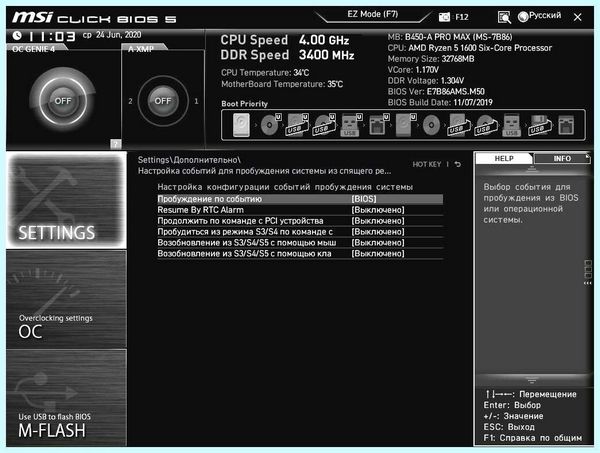Change value for Возобновление из S3/S4/S5 с помощью кла
Viewport: 600px width, 453px height.
[378, 253]
